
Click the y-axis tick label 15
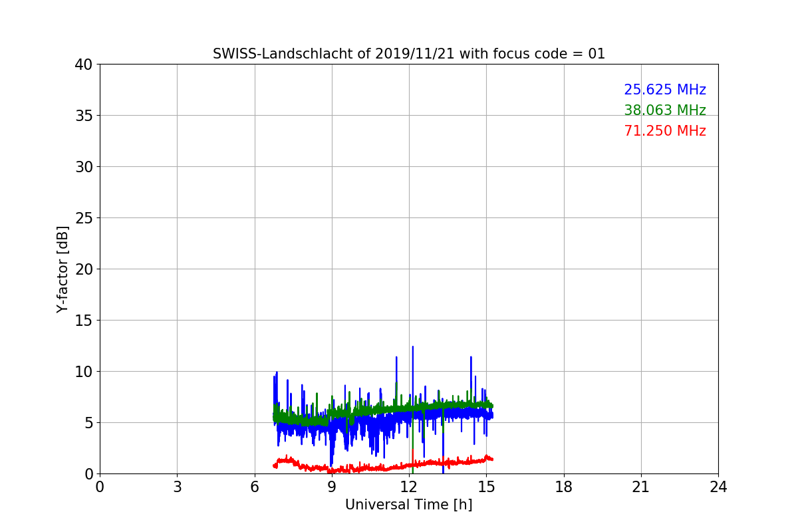click(x=84, y=321)
